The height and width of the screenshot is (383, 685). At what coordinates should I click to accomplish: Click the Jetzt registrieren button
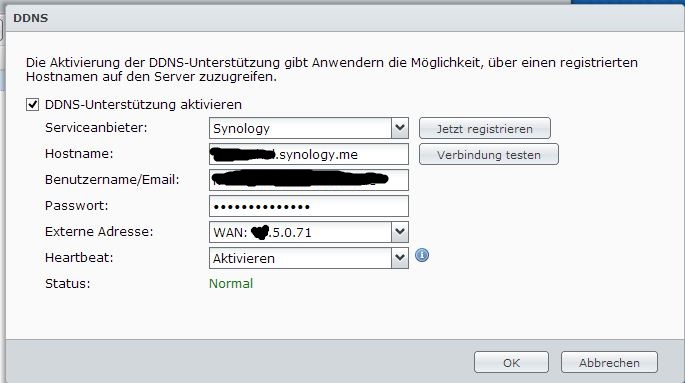tap(484, 128)
